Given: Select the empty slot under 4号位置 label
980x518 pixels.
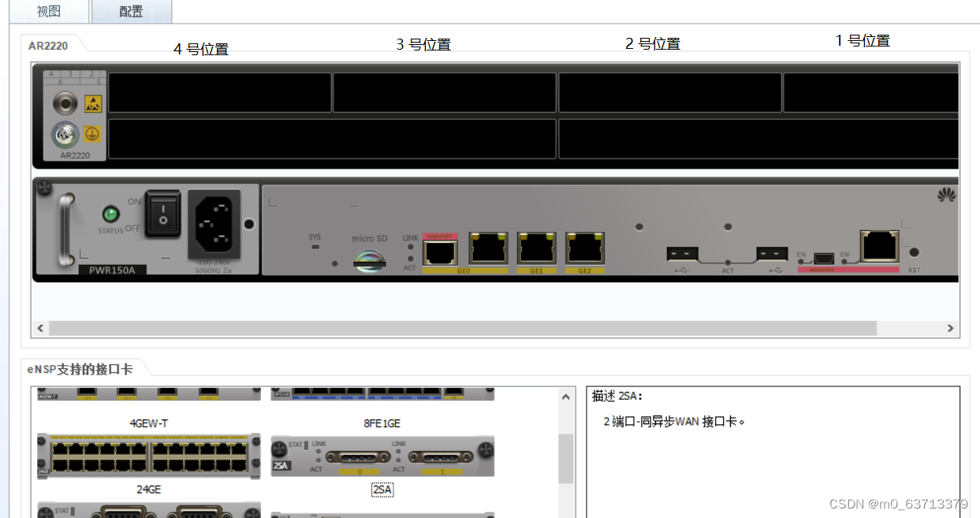Looking at the screenshot, I should click(x=219, y=93).
